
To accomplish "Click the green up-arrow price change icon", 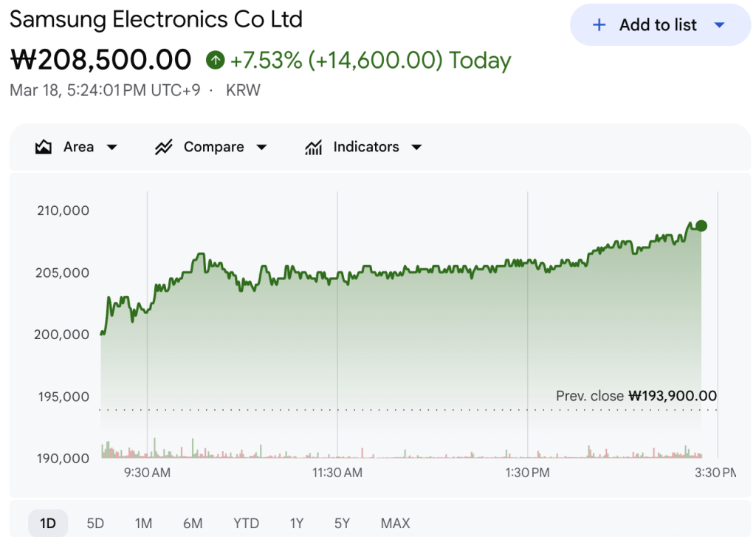I will (x=215, y=60).
